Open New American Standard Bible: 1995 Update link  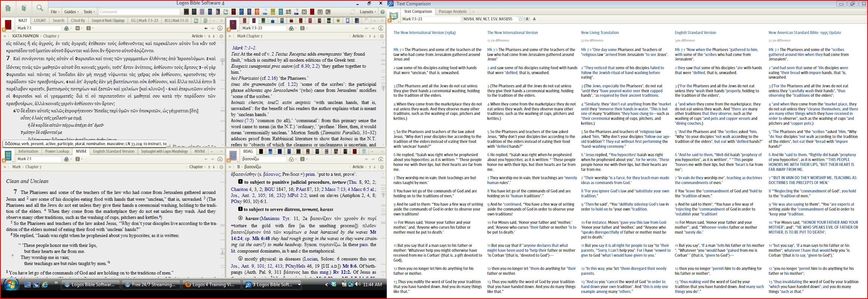pyautogui.click(x=805, y=33)
